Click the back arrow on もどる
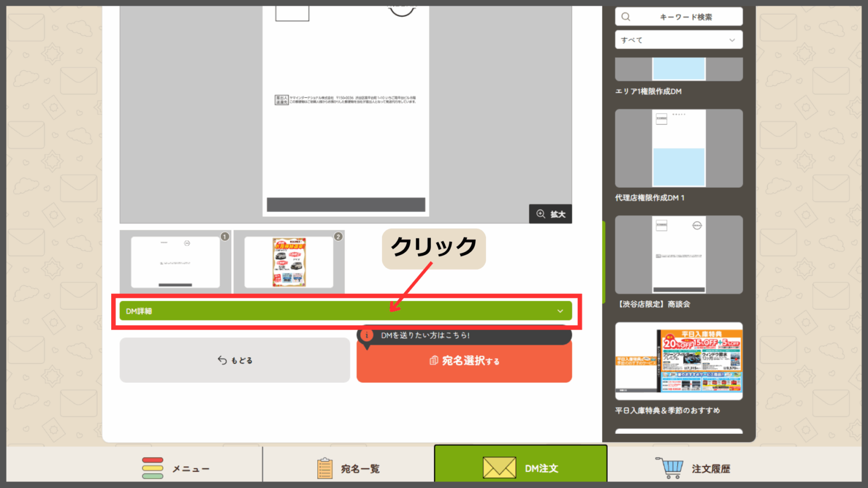The height and width of the screenshot is (488, 868). tap(222, 360)
